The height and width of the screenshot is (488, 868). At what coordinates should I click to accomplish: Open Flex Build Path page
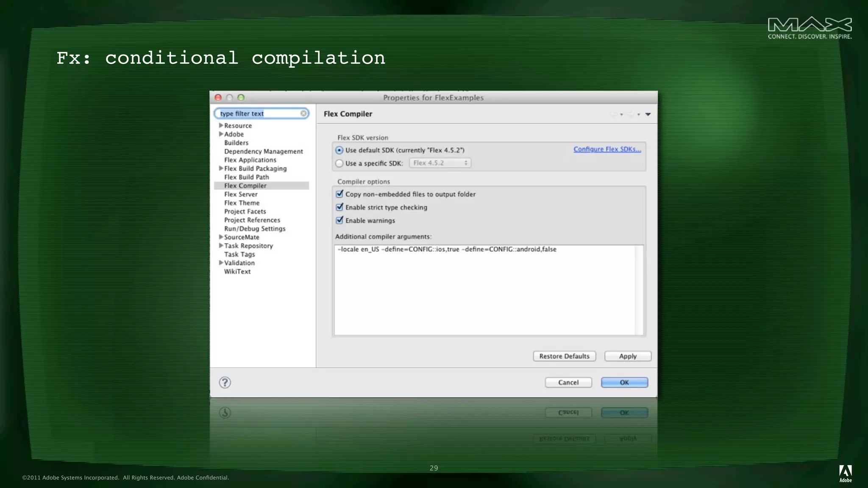(246, 177)
